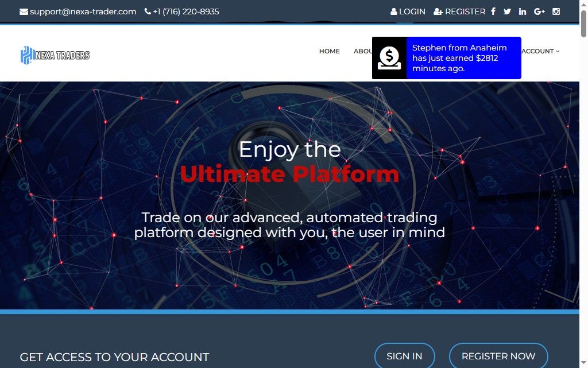The width and height of the screenshot is (588, 368).
Task: Open the About menu item
Action: tap(363, 51)
